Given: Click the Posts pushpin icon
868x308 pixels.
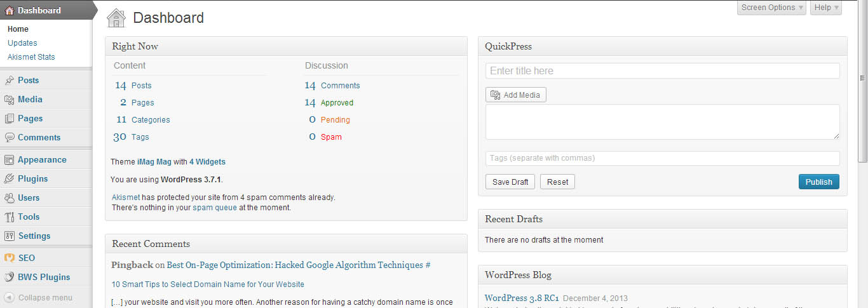Looking at the screenshot, I should [x=10, y=81].
